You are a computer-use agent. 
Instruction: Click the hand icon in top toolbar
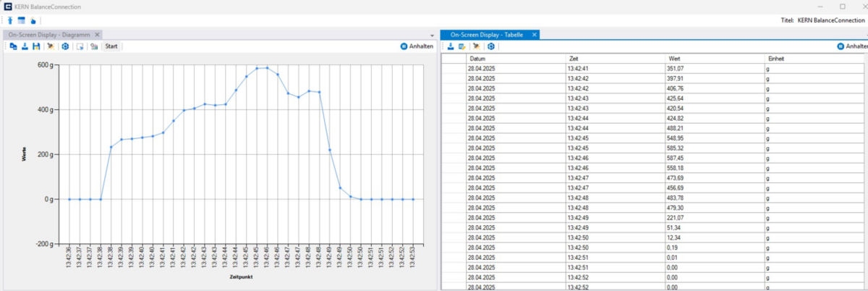point(33,20)
